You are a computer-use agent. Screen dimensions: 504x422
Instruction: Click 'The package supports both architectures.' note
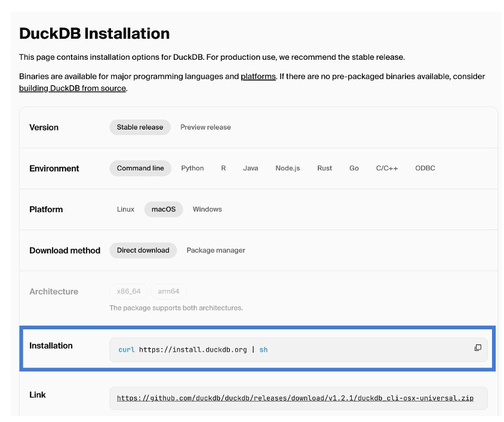(x=176, y=308)
